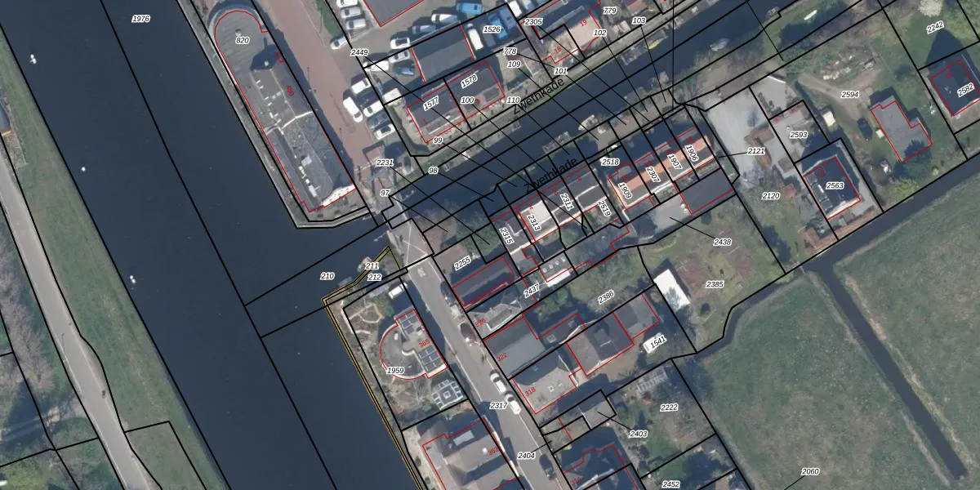
Task: Click parcel label 1541
Action: pyautogui.click(x=657, y=341)
